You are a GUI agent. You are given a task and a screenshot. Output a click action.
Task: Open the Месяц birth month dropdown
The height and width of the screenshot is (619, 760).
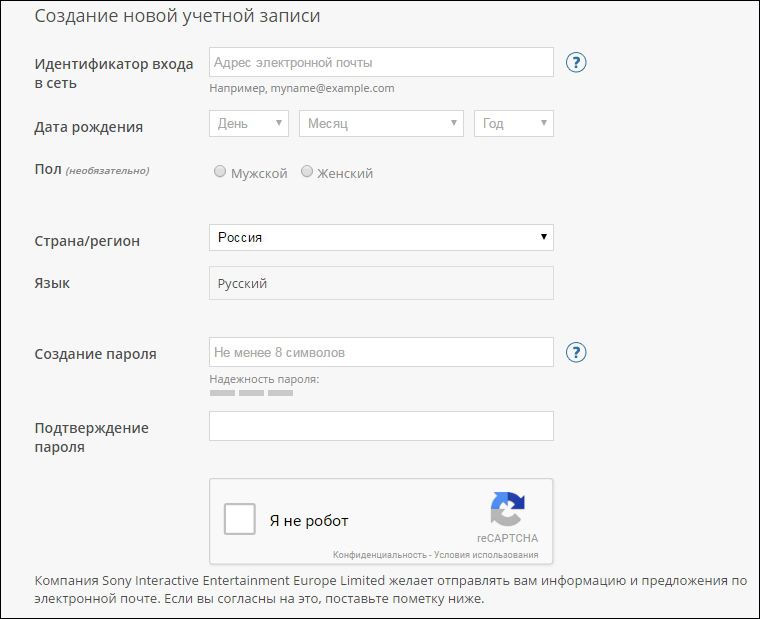pyautogui.click(x=381, y=123)
